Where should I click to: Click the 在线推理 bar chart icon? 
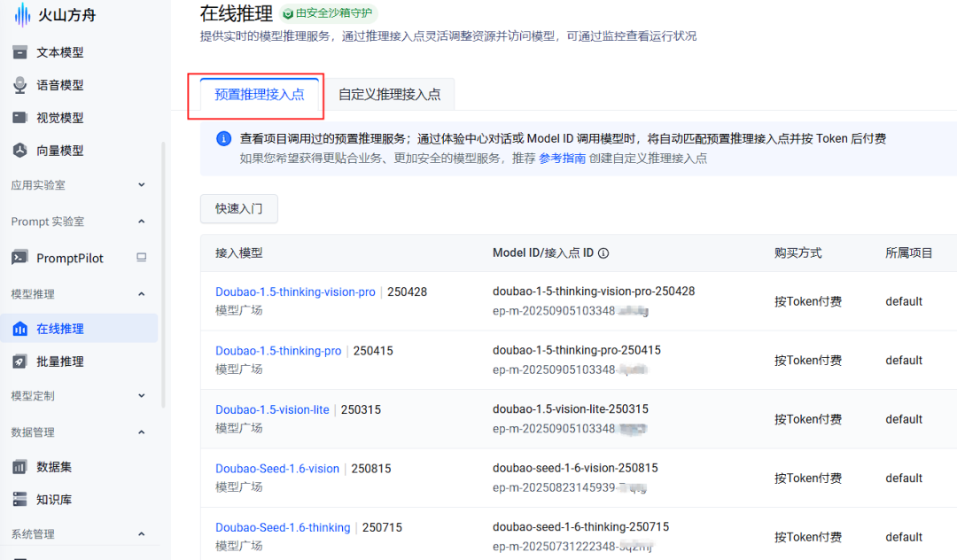[x=19, y=329]
